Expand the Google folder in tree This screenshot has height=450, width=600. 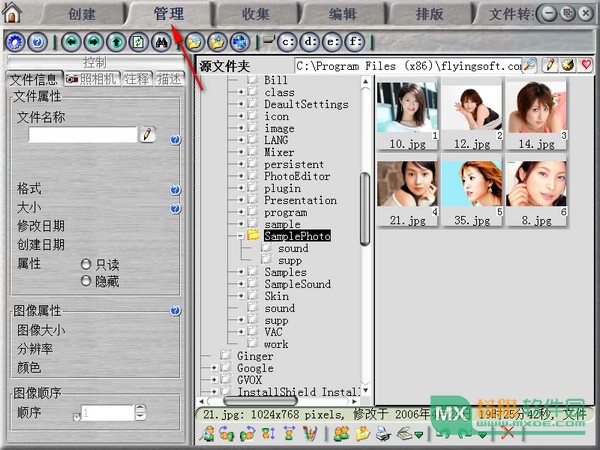click(214, 368)
